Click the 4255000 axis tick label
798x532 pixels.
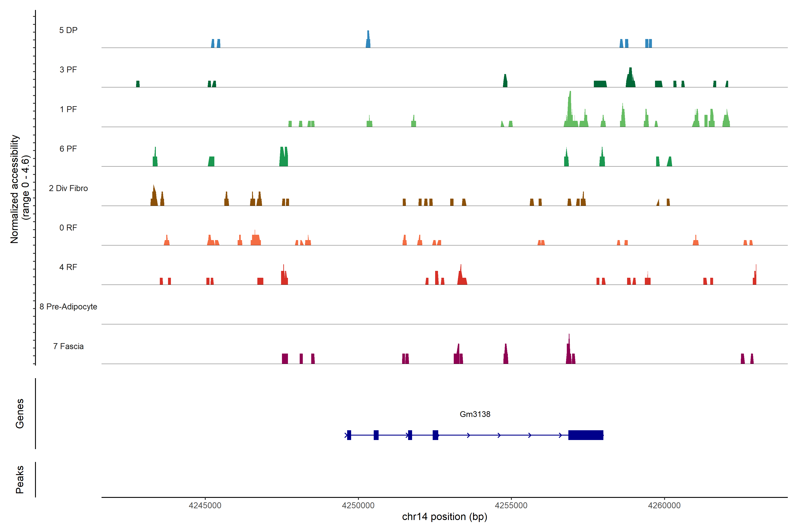point(511,505)
